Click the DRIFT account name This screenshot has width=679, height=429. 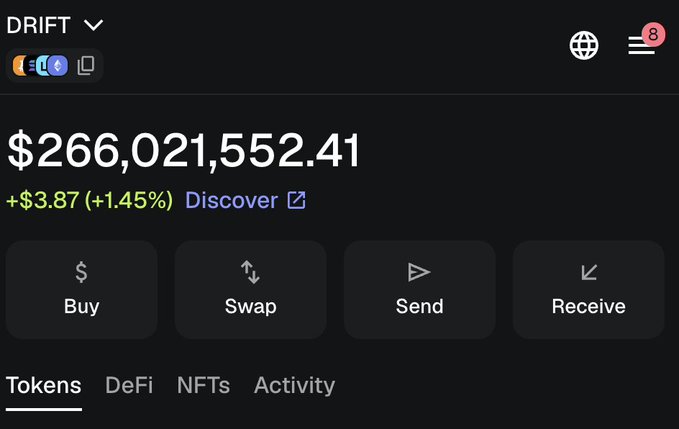(x=39, y=25)
